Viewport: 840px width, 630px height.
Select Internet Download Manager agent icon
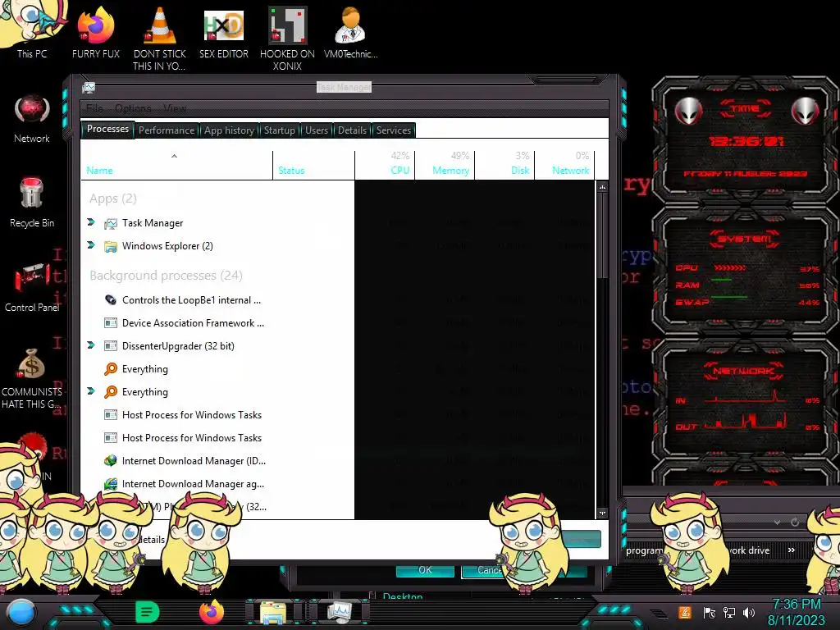[x=111, y=484]
